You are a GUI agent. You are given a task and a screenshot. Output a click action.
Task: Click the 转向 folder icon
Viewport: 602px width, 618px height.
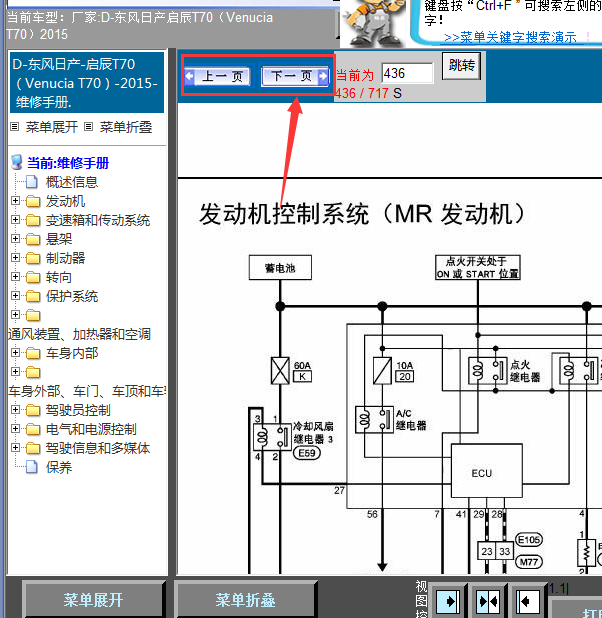click(x=33, y=277)
